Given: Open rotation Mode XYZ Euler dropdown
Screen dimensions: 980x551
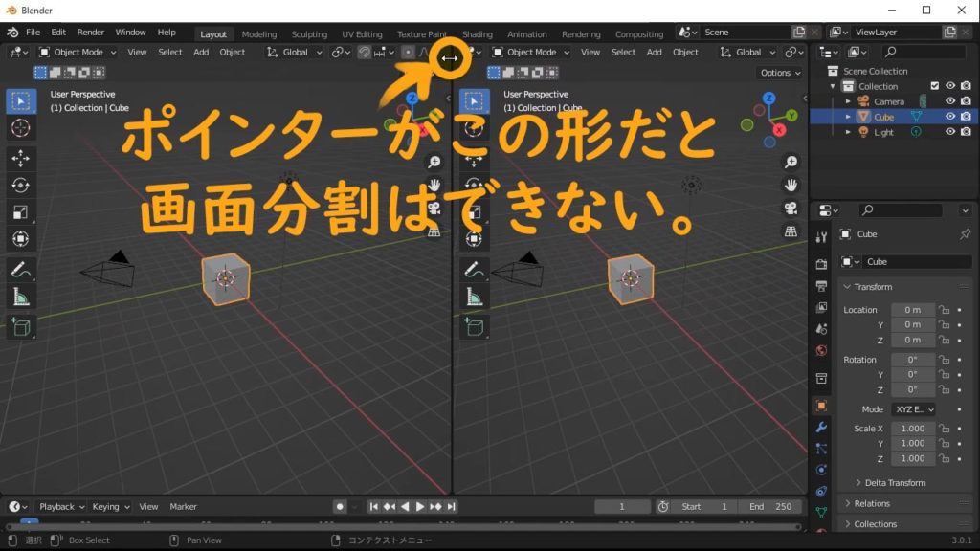Looking at the screenshot, I should 913,409.
